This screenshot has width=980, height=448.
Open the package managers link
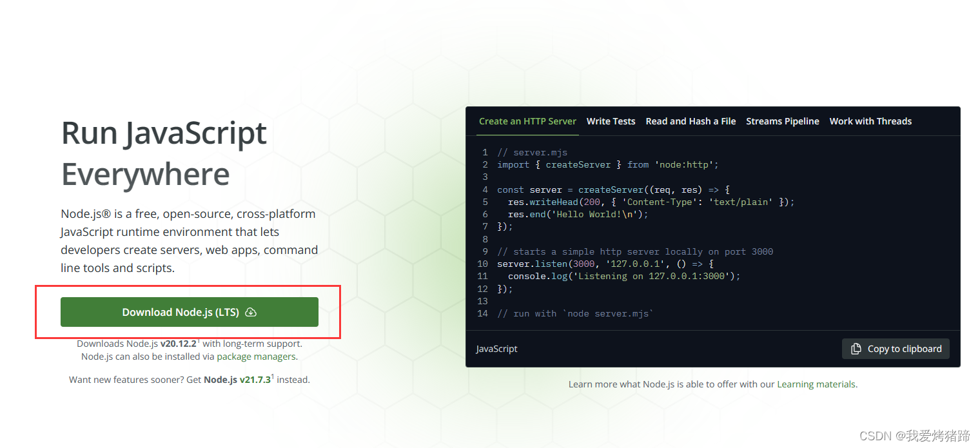point(256,356)
